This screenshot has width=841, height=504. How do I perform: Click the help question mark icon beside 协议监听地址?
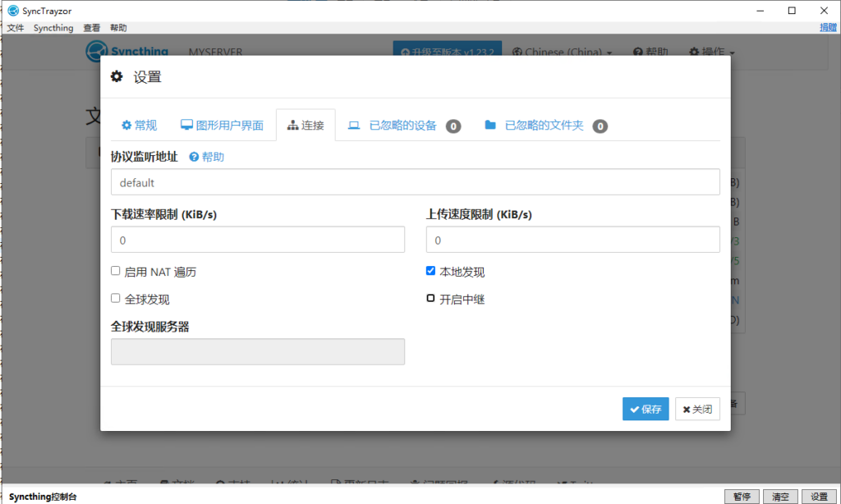tap(194, 157)
